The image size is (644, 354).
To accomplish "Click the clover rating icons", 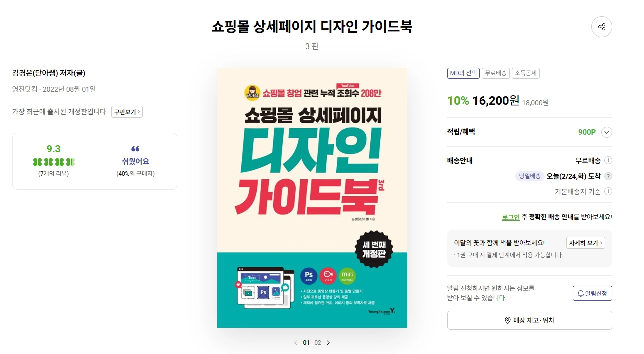I will coord(54,162).
